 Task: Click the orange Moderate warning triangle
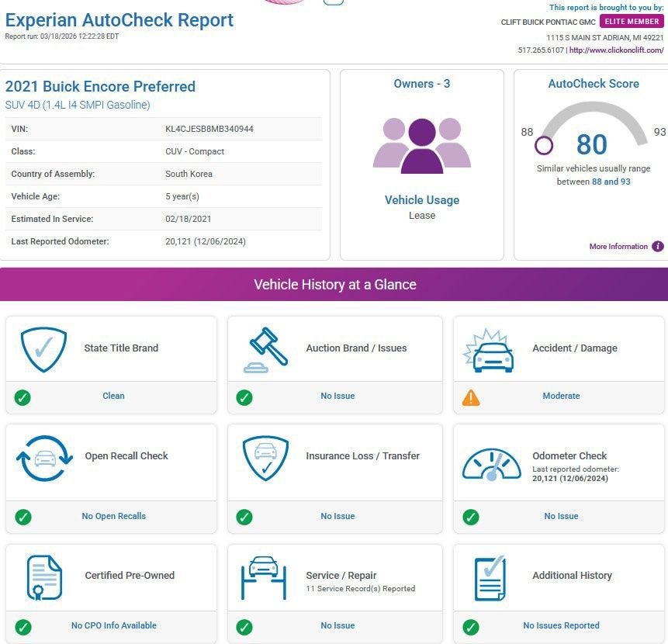[x=471, y=397]
